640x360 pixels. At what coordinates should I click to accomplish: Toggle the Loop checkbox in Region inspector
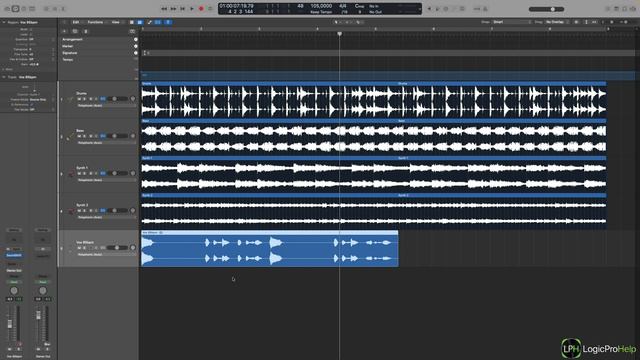(x=31, y=34)
